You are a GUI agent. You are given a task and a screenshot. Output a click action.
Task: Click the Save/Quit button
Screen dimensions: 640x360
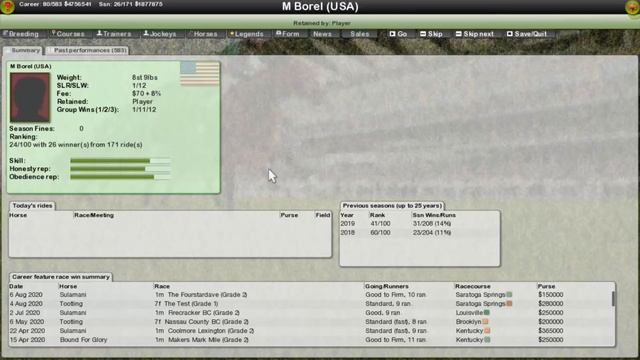point(527,34)
